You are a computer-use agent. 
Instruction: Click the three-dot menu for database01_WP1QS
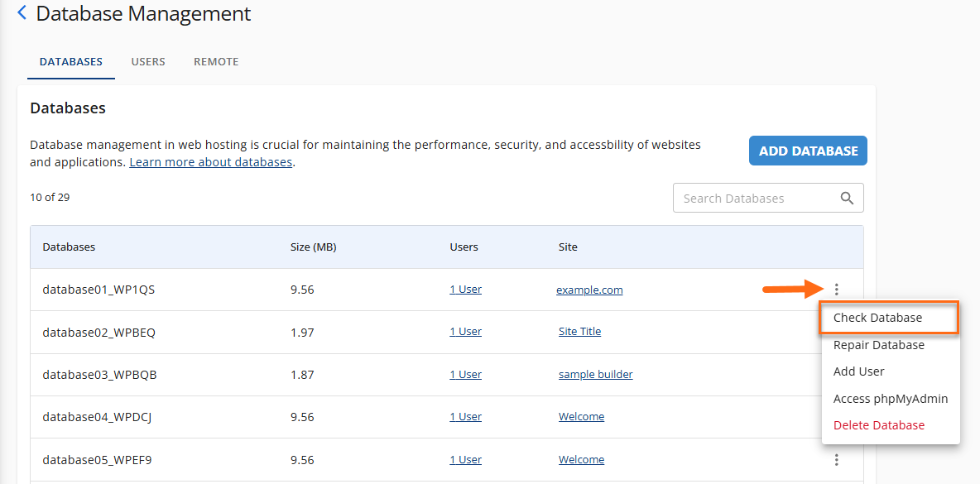pos(837,290)
